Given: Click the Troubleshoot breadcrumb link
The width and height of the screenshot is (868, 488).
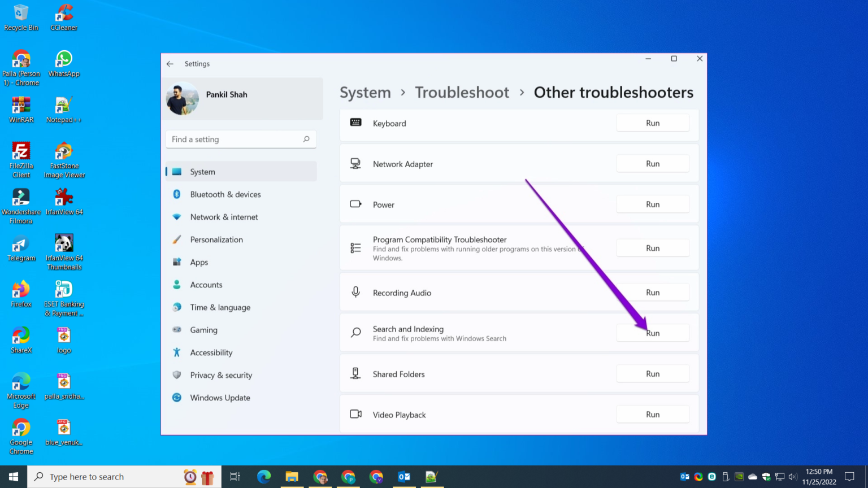Looking at the screenshot, I should pyautogui.click(x=462, y=92).
